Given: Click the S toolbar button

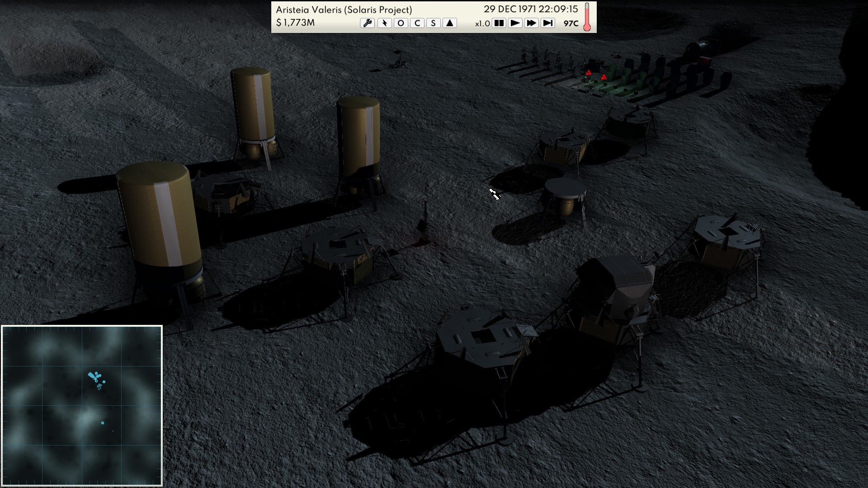Looking at the screenshot, I should [x=433, y=23].
